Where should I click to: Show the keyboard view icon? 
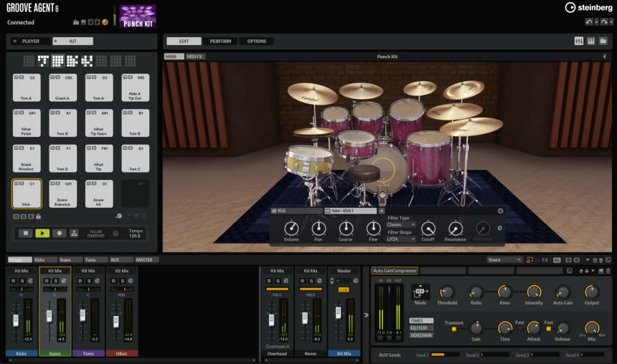(x=591, y=41)
